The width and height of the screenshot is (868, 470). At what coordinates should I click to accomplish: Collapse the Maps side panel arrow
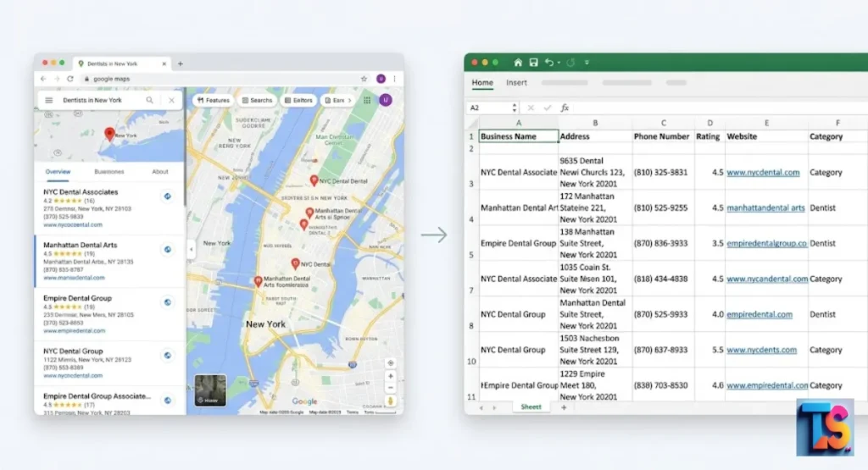(x=192, y=249)
